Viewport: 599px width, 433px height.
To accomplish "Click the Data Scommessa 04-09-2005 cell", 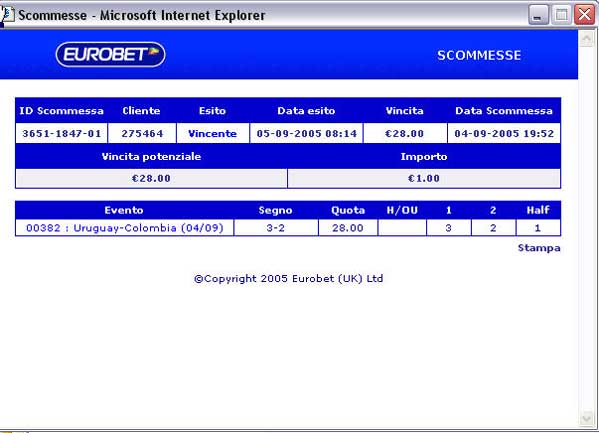I will coord(504,133).
